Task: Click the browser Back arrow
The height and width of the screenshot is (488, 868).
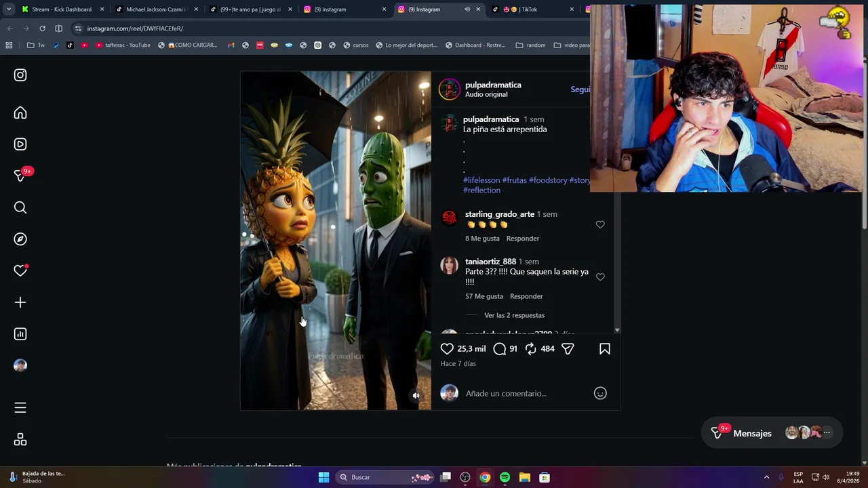Action: pyautogui.click(x=9, y=28)
